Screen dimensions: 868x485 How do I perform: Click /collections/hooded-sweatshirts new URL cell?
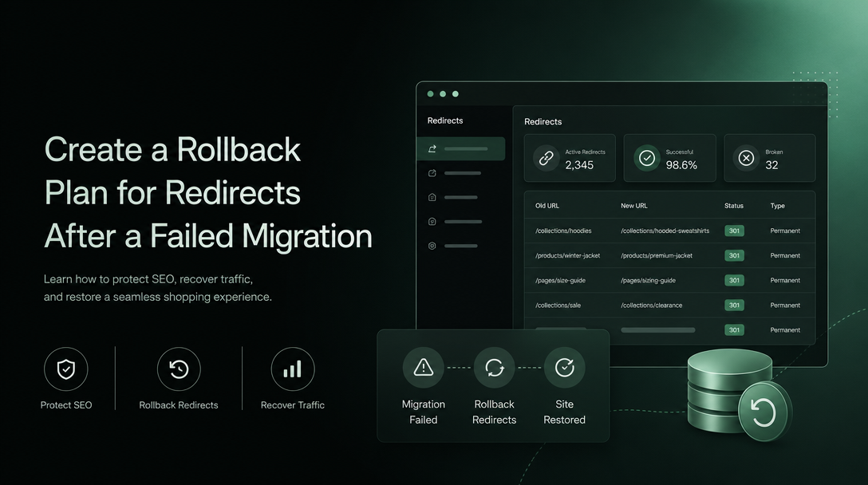(665, 231)
